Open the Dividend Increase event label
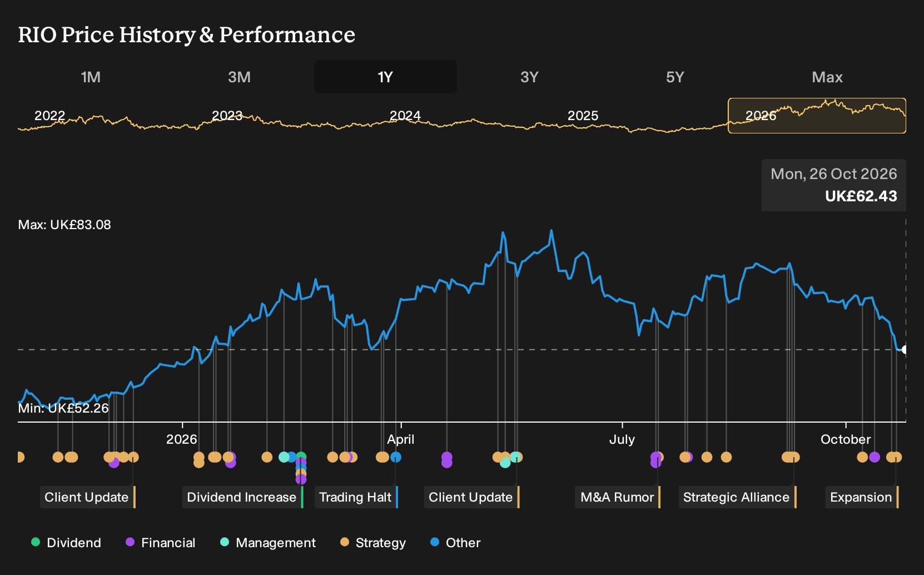924x575 pixels. pos(242,497)
